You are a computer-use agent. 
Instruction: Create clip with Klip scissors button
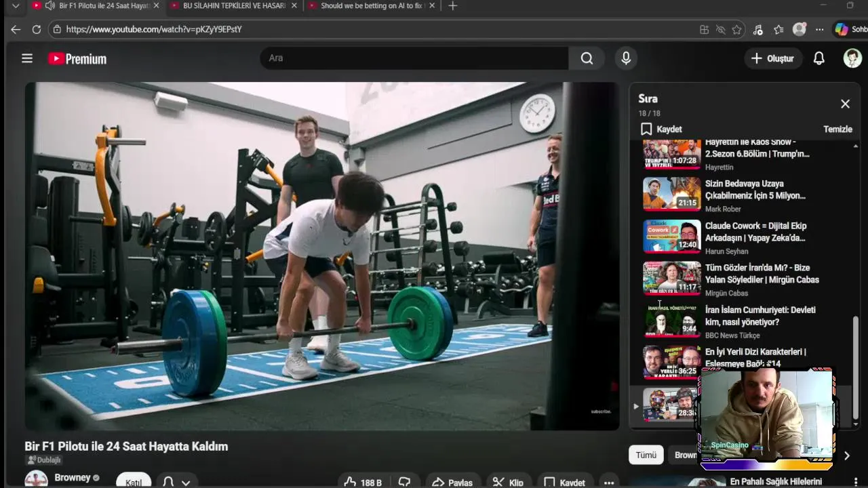tap(508, 482)
